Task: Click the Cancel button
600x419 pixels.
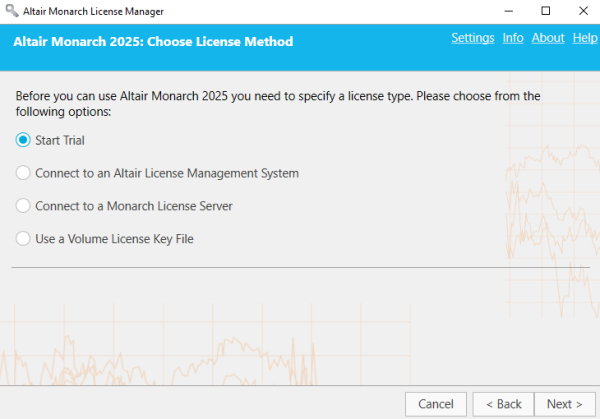Action: pos(436,404)
